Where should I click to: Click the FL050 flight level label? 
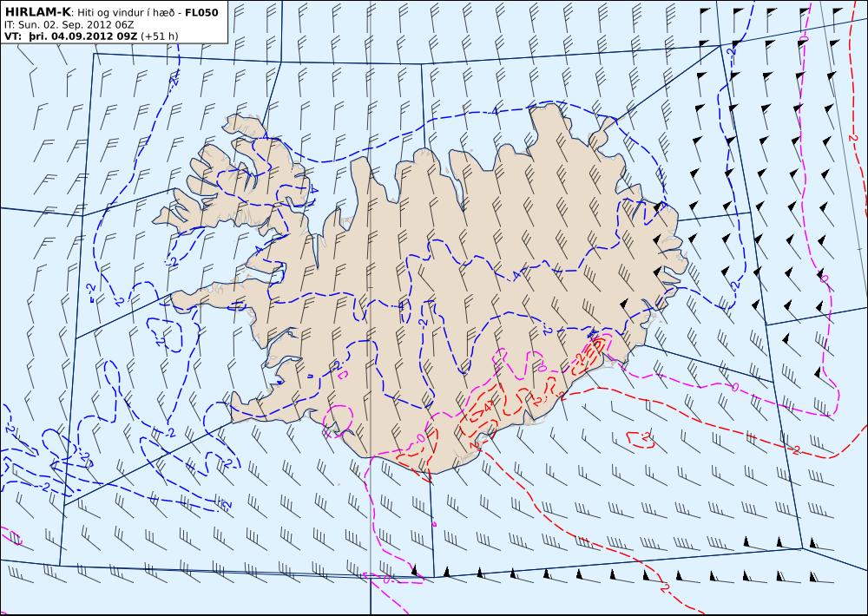coord(201,12)
